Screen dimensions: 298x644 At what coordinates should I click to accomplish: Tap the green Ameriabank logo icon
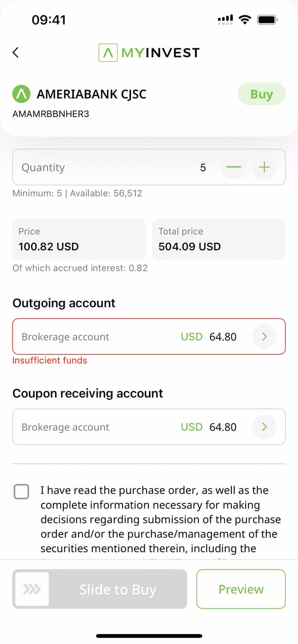pyautogui.click(x=21, y=93)
